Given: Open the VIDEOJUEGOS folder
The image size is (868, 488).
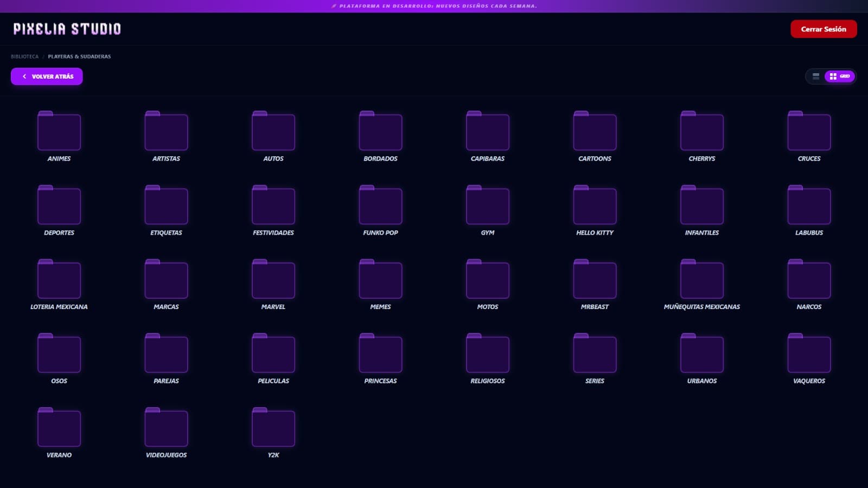Looking at the screenshot, I should click(166, 427).
